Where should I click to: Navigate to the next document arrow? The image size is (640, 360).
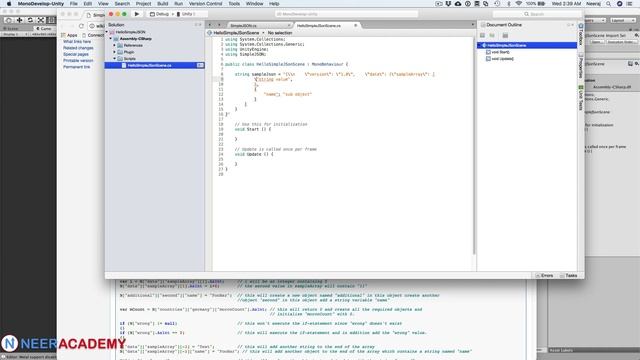click(219, 25)
